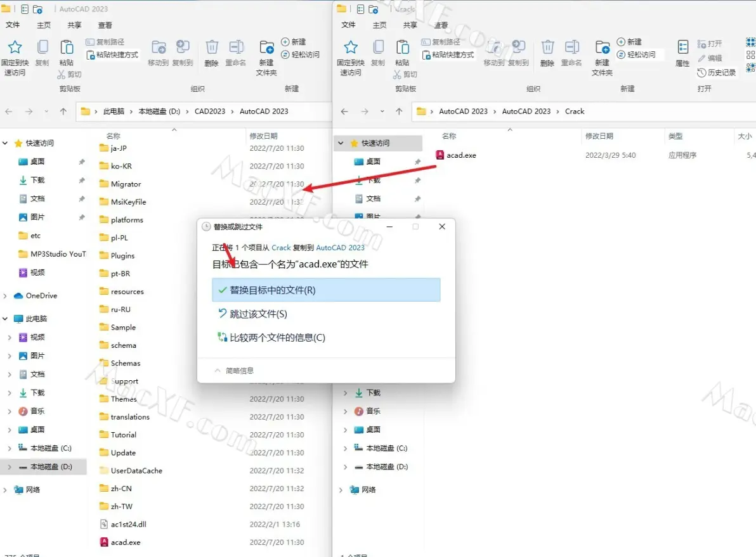Switch to 查看 tab in AutoCAD 2023 window
The width and height of the screenshot is (756, 557).
tap(105, 25)
